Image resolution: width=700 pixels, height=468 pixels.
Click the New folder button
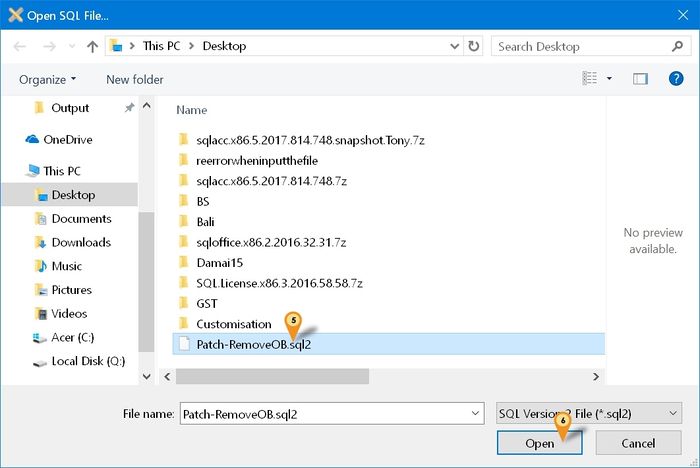coord(135,79)
